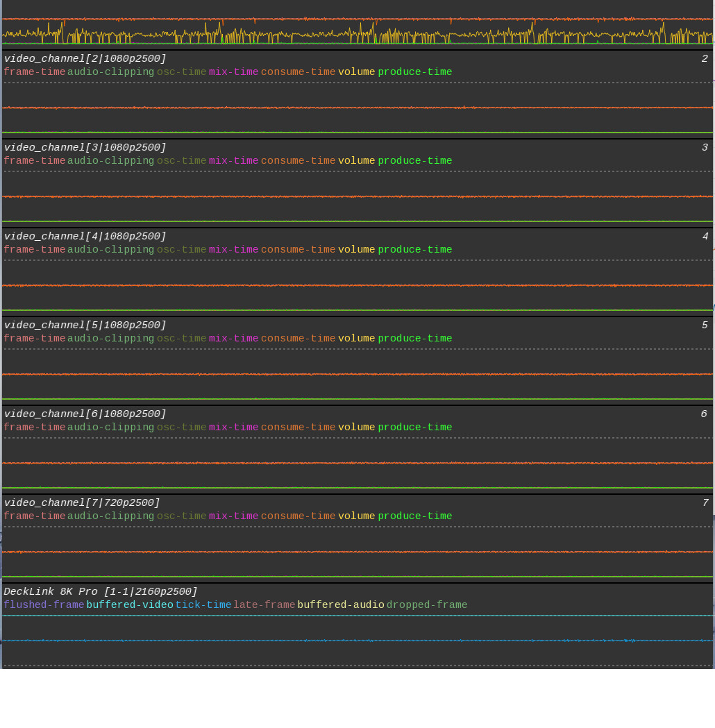
Task: Toggle the mix-time graph on channel 5
Action: click(x=233, y=338)
